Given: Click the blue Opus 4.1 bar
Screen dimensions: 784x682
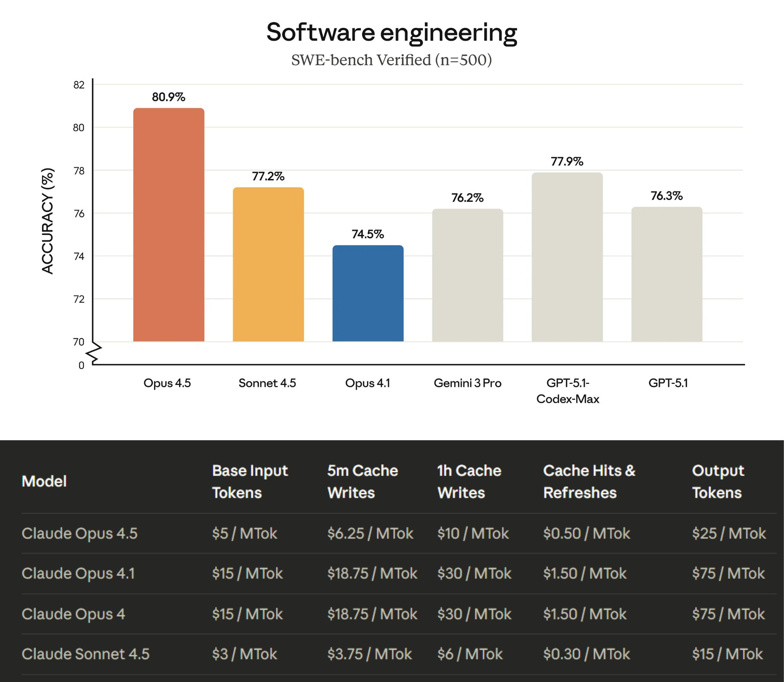Looking at the screenshot, I should 368,293.
